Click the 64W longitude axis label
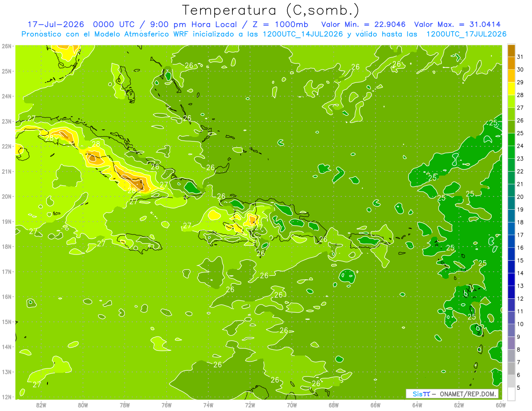Screen dimensions: 532x411 (417, 405)
